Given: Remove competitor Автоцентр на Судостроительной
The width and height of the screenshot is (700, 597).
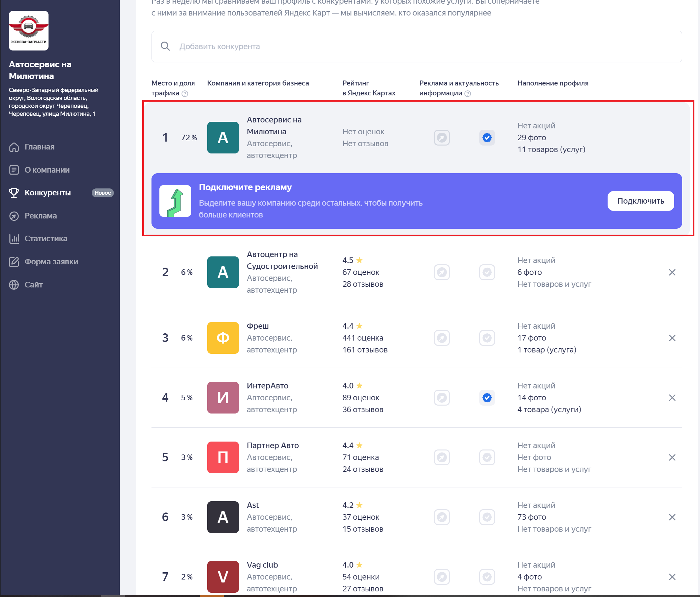Looking at the screenshot, I should [x=672, y=272].
